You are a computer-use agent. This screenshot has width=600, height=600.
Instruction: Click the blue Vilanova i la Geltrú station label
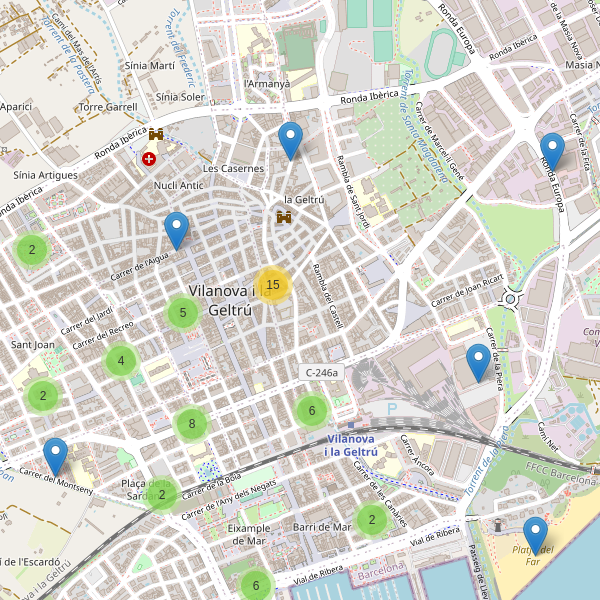pos(351,445)
